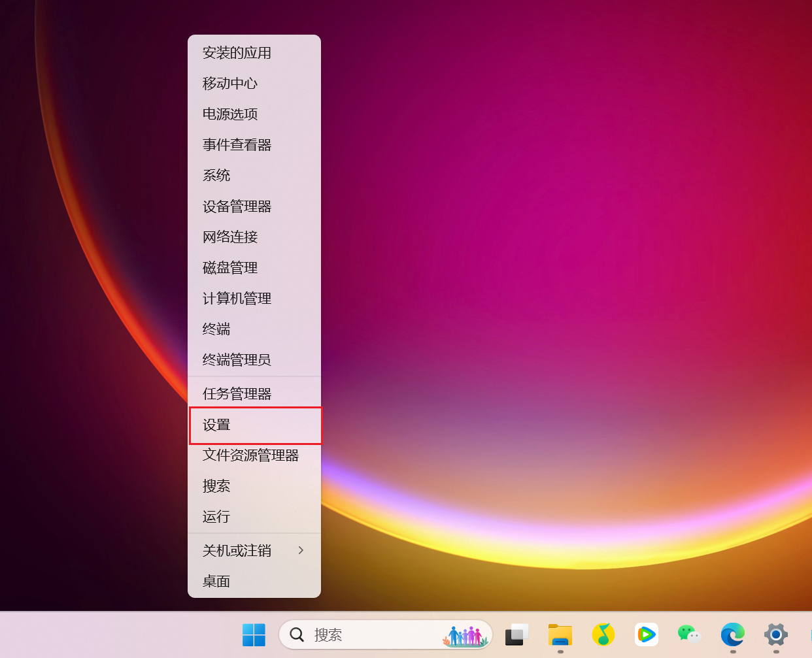The height and width of the screenshot is (658, 812).
Task: Launch 事件查看器 from the menu
Action: (254, 145)
